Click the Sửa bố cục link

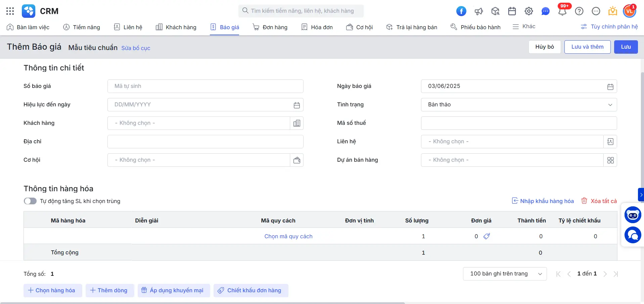pos(136,48)
